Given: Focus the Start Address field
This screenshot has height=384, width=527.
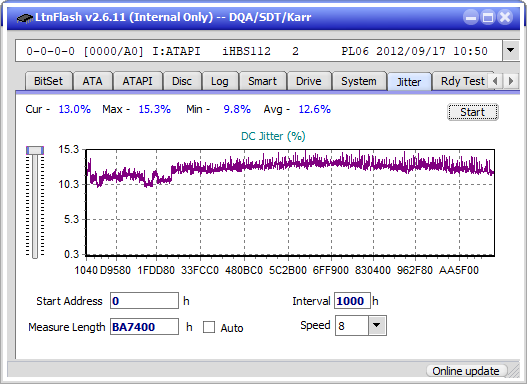Looking at the screenshot, I should pyautogui.click(x=145, y=301).
